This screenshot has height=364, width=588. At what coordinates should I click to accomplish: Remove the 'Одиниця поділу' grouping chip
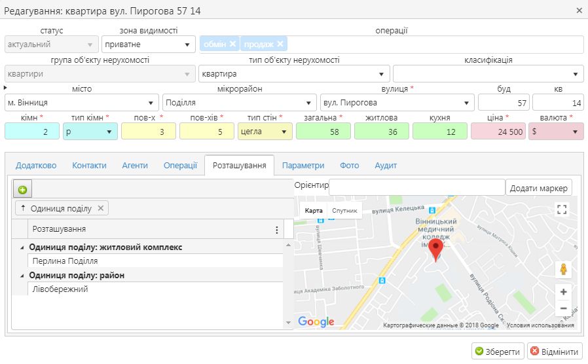click(x=100, y=208)
